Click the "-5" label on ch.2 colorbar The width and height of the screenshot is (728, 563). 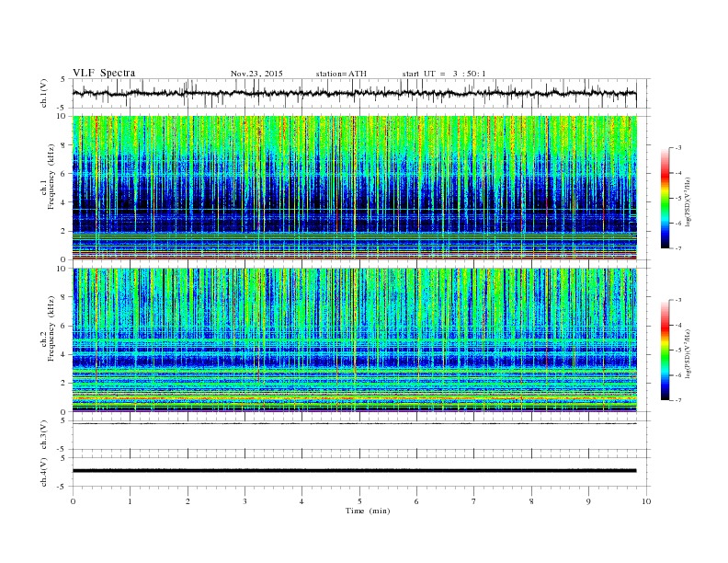pyautogui.click(x=677, y=350)
